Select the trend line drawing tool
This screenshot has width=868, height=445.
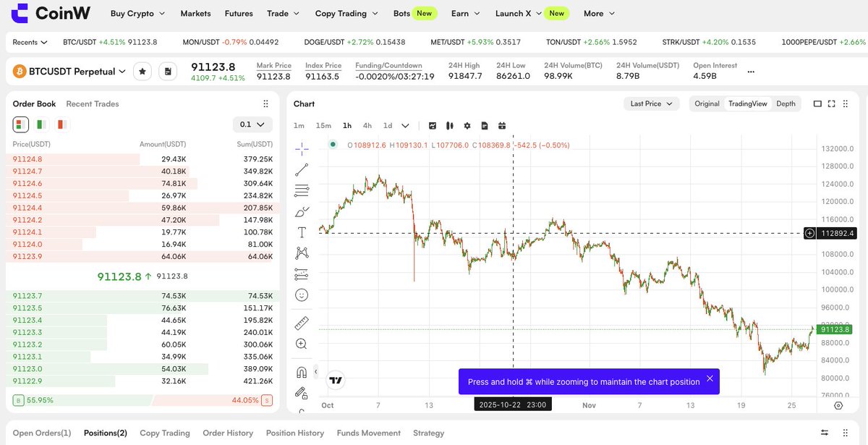coord(302,170)
